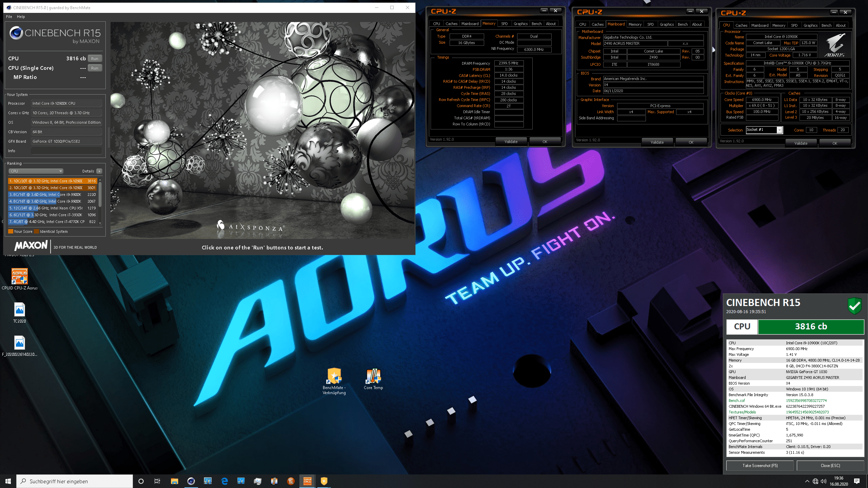
Task: Click Validate in the Memory CPU-Z window
Action: pos(511,142)
